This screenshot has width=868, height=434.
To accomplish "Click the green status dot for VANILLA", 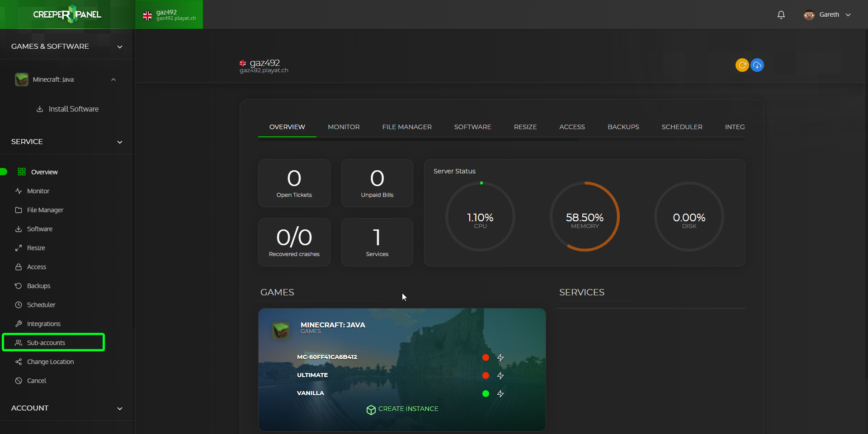I will (486, 393).
